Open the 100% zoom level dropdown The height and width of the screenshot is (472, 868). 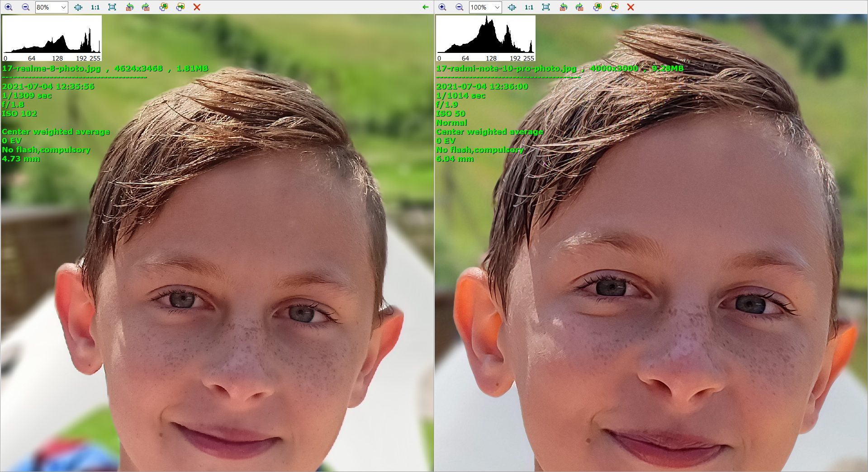[x=485, y=7]
